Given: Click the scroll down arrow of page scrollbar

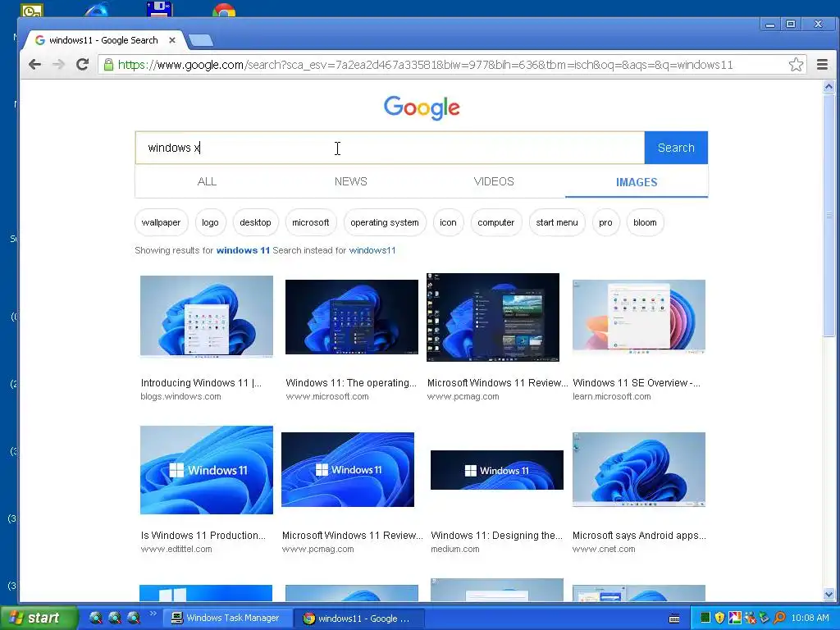Looking at the screenshot, I should (829, 594).
